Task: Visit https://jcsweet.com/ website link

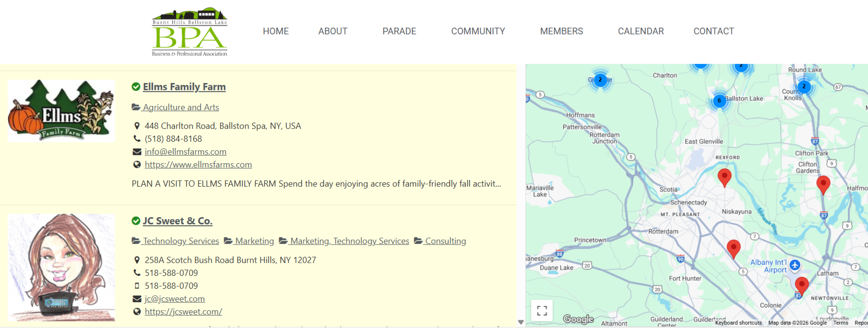Action: [x=183, y=312]
